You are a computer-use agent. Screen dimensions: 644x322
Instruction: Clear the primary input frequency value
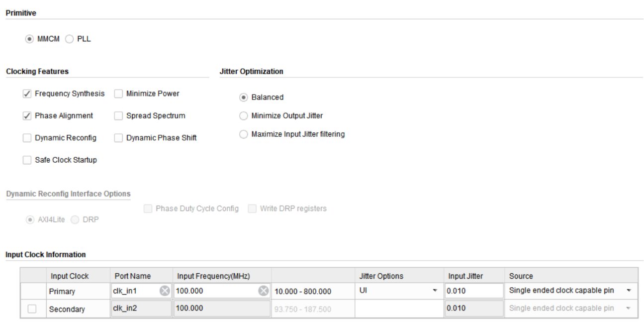pos(264,291)
